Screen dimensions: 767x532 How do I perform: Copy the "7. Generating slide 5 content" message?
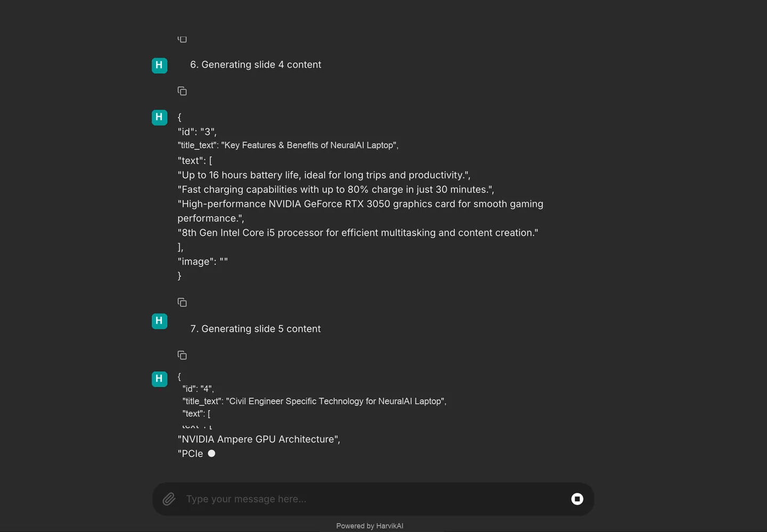(x=182, y=355)
